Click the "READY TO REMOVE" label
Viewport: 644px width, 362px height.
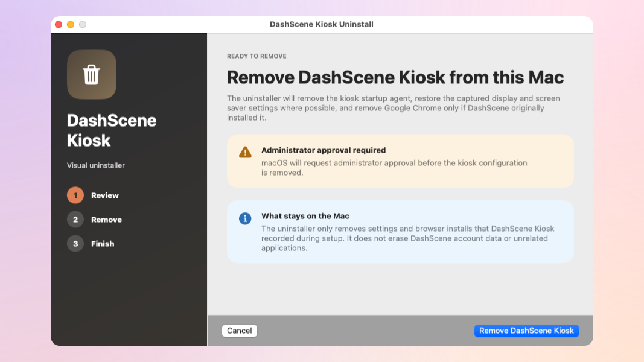pyautogui.click(x=257, y=56)
